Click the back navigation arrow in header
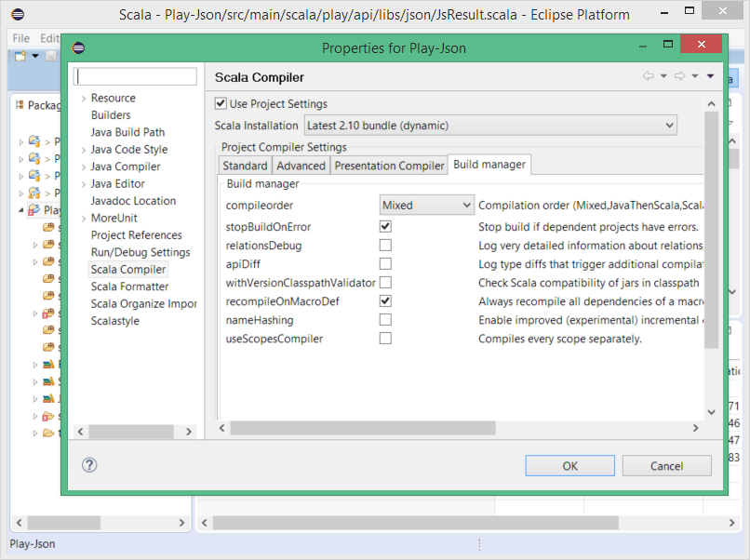The width and height of the screenshot is (750, 560). pos(649,77)
